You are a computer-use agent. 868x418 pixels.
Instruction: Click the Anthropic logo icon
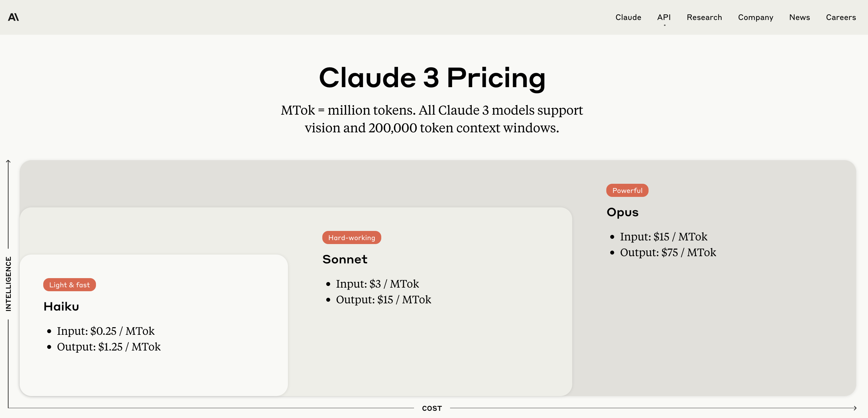(x=13, y=17)
